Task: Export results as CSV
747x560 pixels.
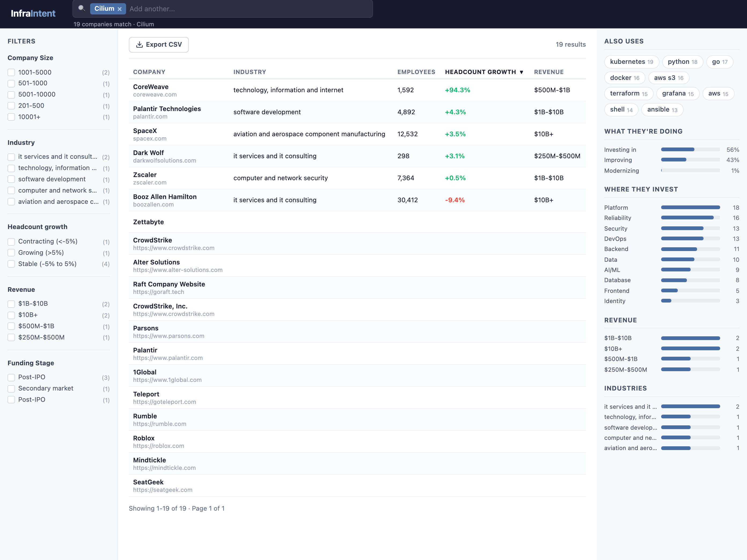Action: pyautogui.click(x=159, y=44)
